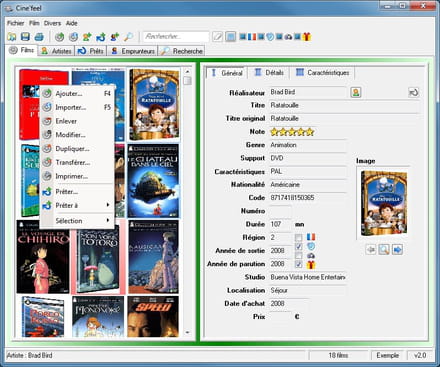
Task: Click 'Artiste : Brad Bird' in the status bar
Action: point(30,355)
